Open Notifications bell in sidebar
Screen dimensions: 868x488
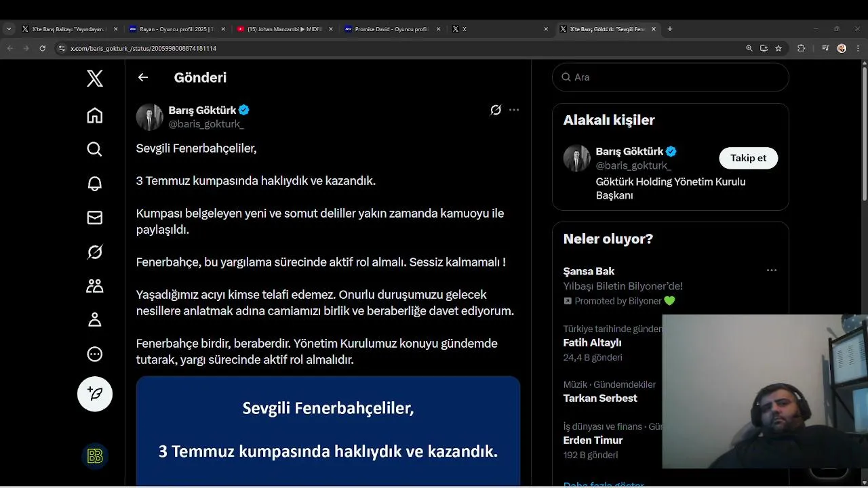coord(95,184)
